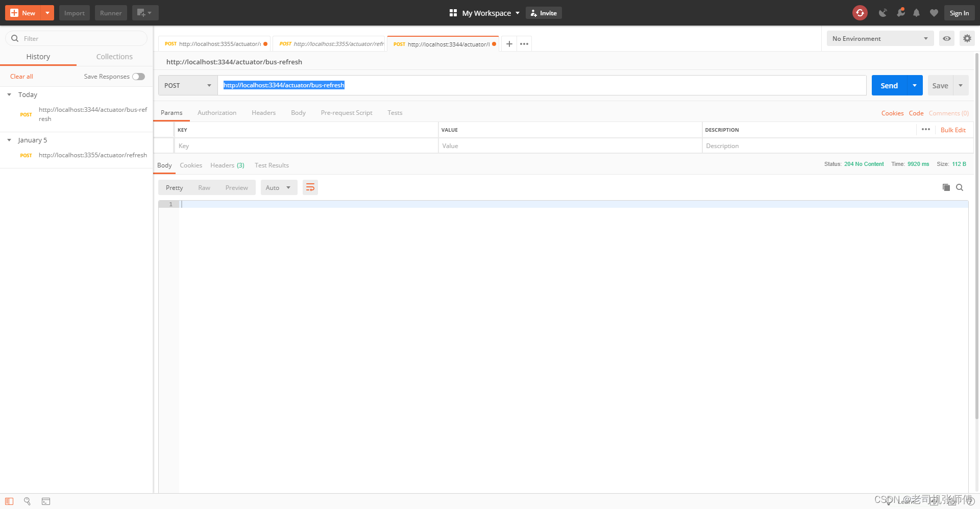Open environment quick look eye icon
Screen dimensions: 980x509
pyautogui.click(x=947, y=38)
